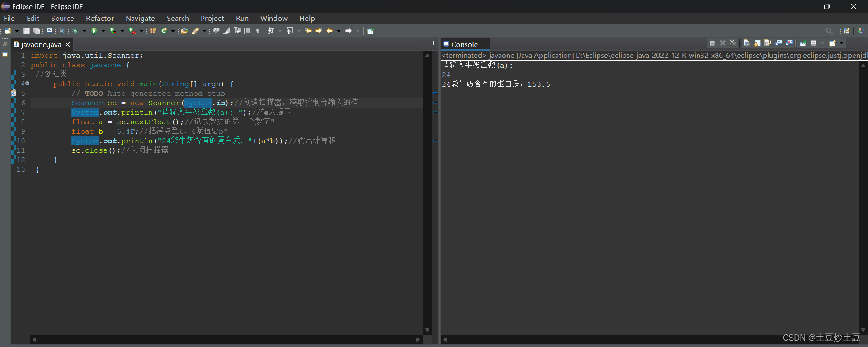868x347 pixels.
Task: Switch to the Java perspective icon
Action: pos(860,31)
